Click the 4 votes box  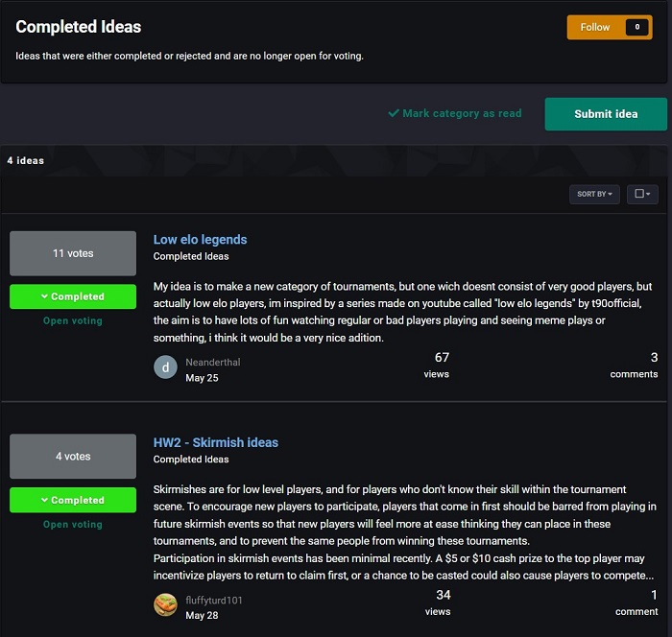pos(73,457)
